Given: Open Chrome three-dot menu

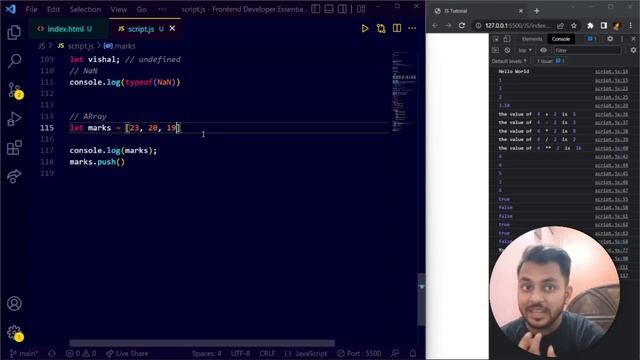Looking at the screenshot, I should click(x=631, y=25).
